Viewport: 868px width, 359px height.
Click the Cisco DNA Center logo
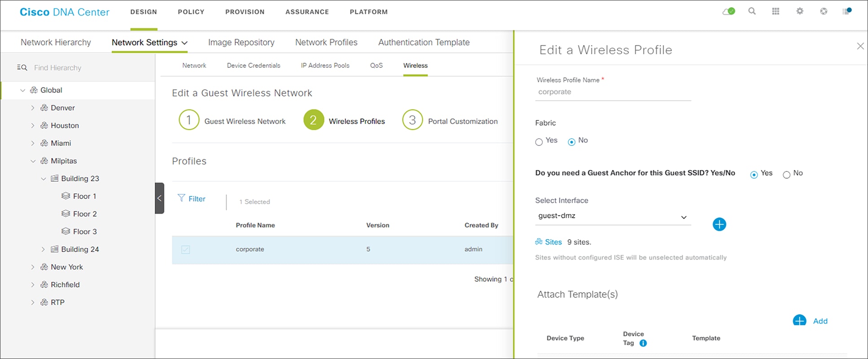click(x=65, y=12)
